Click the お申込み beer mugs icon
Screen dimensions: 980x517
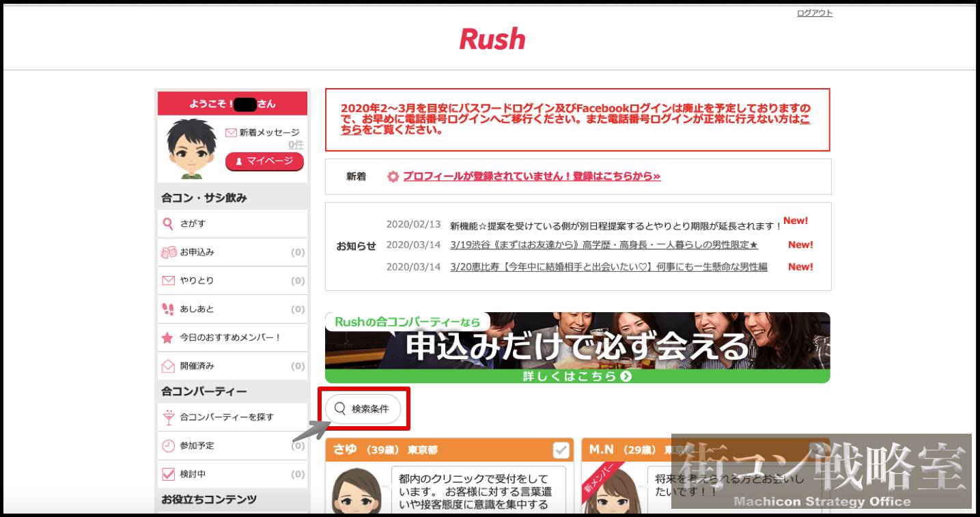pyautogui.click(x=168, y=252)
